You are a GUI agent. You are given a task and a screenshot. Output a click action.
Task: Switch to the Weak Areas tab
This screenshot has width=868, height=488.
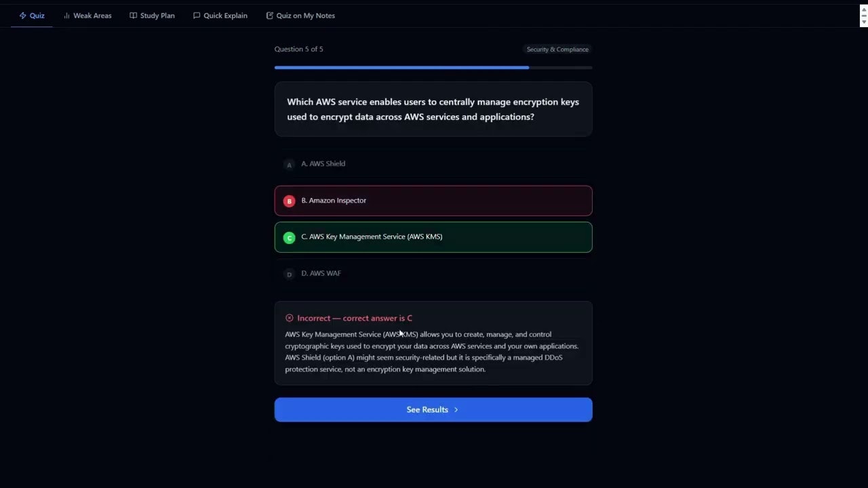tap(87, 15)
